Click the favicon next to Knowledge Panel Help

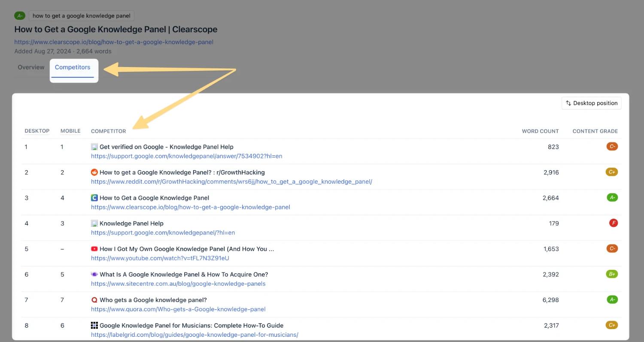coord(94,223)
